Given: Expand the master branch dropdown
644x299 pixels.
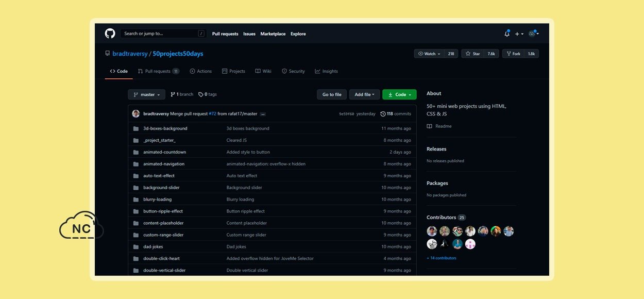Looking at the screenshot, I should pyautogui.click(x=147, y=94).
